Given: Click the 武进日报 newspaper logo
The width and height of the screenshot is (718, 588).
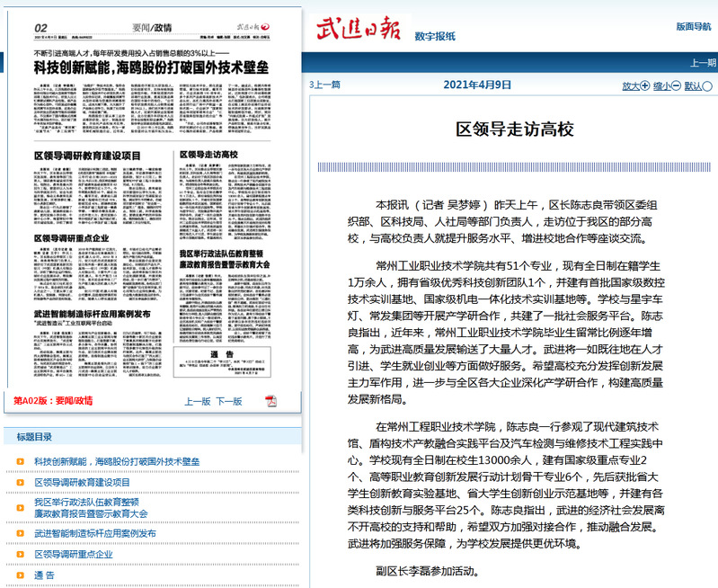Looking at the screenshot, I should click(358, 29).
